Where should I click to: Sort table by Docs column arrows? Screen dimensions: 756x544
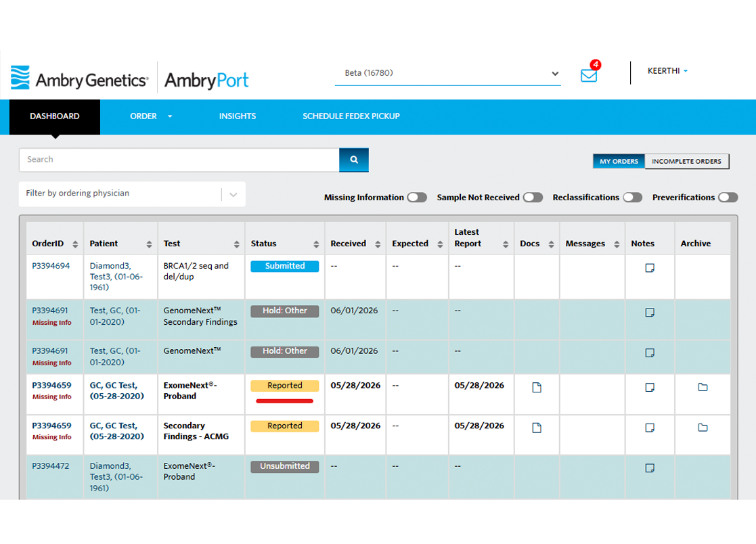(x=551, y=244)
